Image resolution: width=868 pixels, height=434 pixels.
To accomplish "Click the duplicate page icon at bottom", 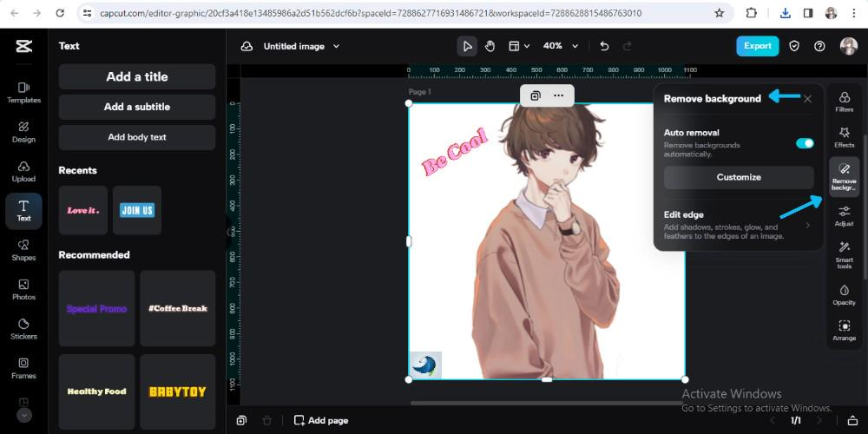I will tap(241, 421).
